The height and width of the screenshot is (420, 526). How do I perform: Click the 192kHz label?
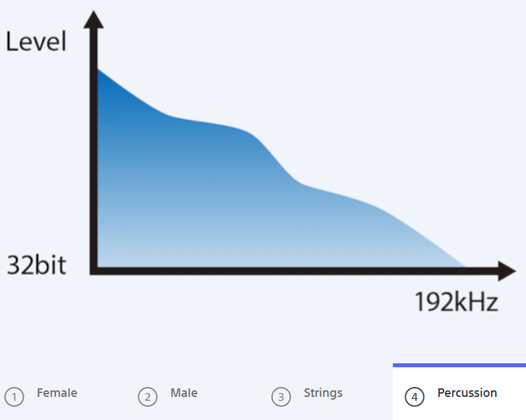coord(457,302)
